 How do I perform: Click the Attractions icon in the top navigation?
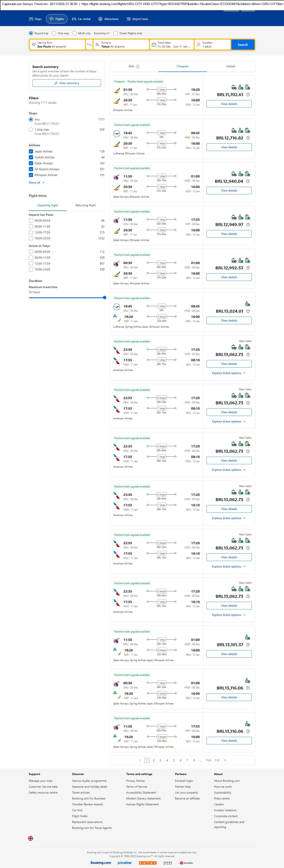click(x=100, y=19)
